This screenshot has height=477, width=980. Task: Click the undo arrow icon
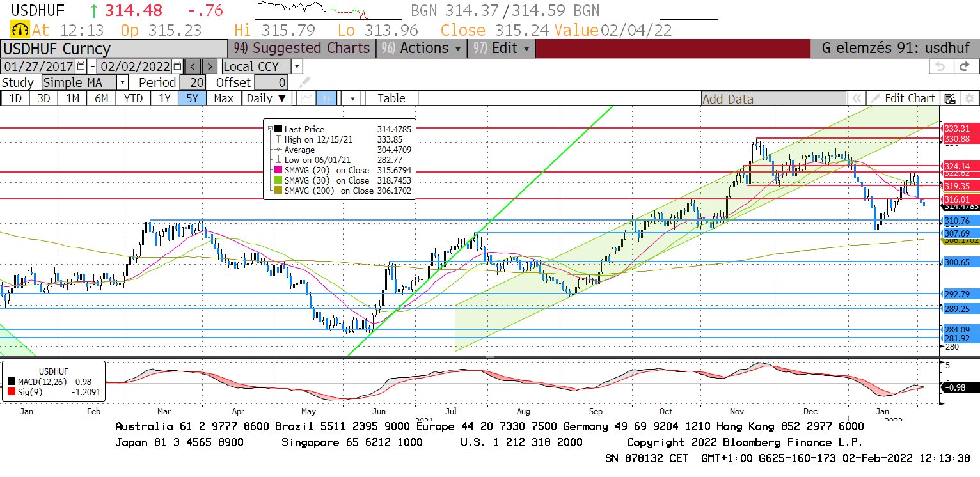click(940, 66)
